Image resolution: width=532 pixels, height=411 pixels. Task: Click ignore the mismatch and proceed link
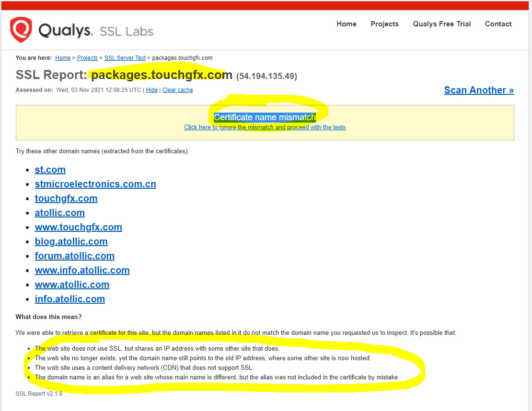(265, 127)
